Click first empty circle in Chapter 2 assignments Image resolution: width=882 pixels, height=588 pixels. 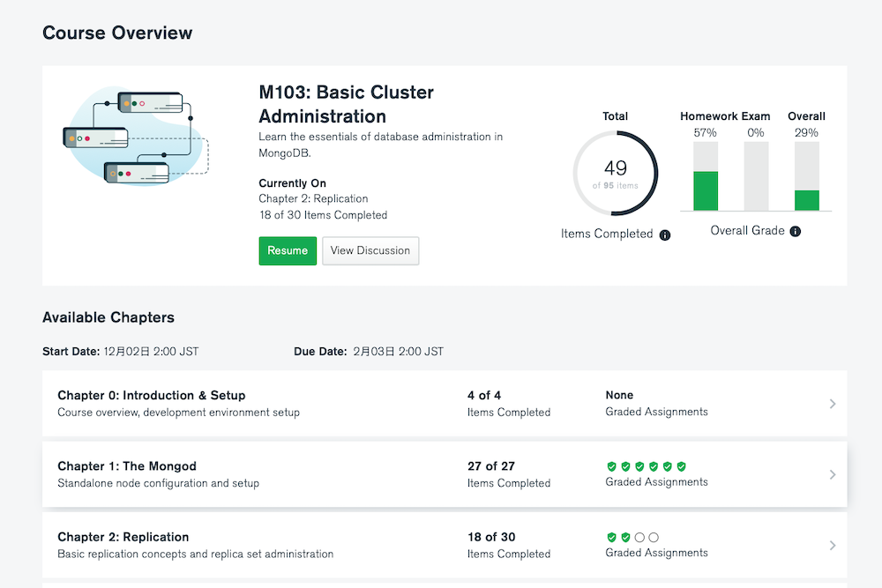coord(639,538)
